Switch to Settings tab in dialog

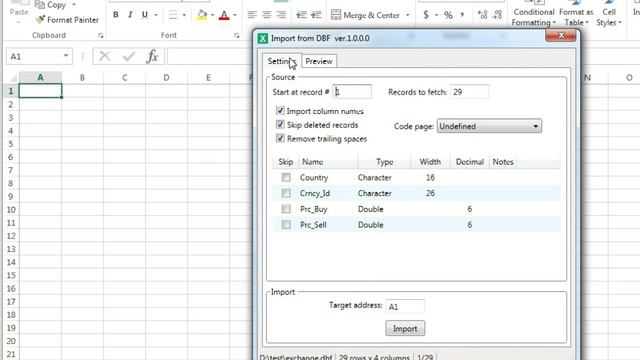pos(282,61)
